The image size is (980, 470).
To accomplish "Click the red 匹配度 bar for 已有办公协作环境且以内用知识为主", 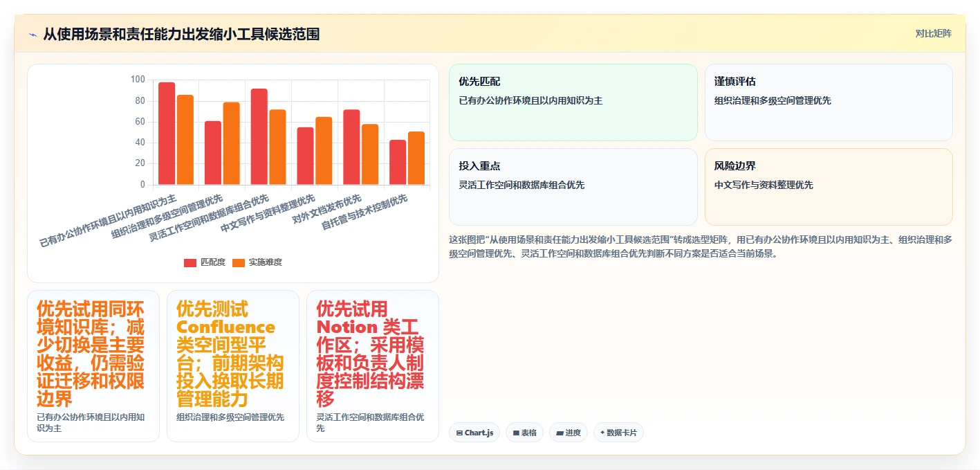I will tap(167, 134).
